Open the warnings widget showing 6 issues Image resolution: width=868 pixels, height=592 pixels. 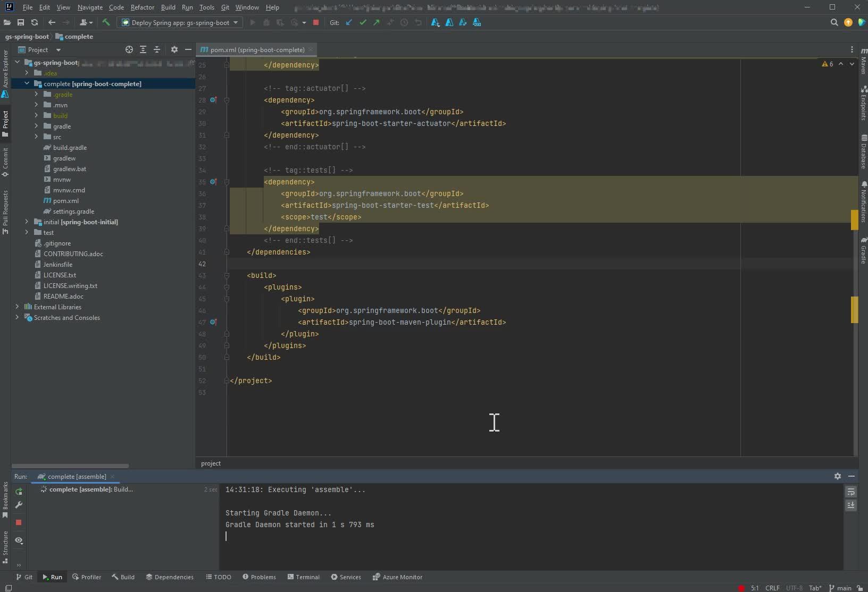coord(828,64)
